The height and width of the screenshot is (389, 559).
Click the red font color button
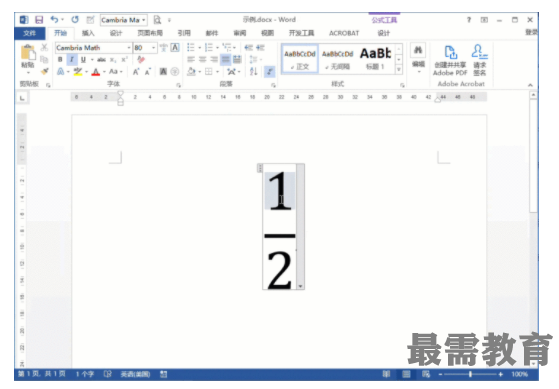pos(96,72)
